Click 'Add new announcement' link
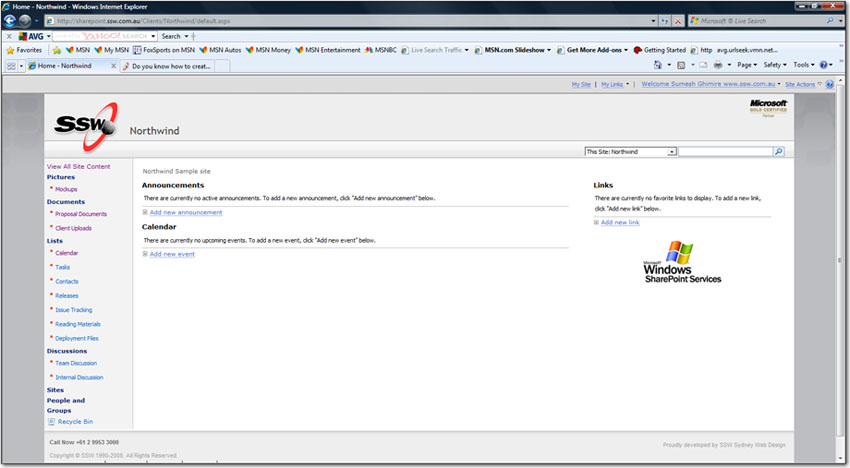Image resolution: width=850 pixels, height=468 pixels. click(186, 212)
